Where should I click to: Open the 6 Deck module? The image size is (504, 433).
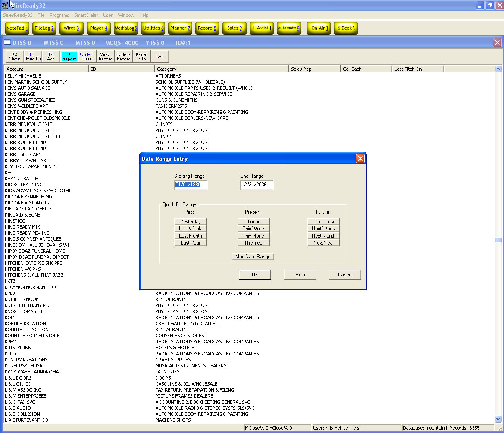pos(346,28)
